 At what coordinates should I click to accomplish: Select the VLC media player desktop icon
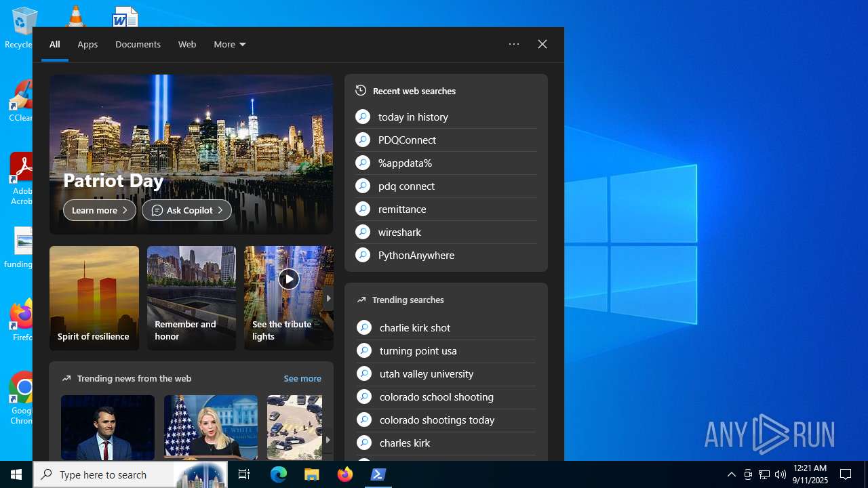75,15
